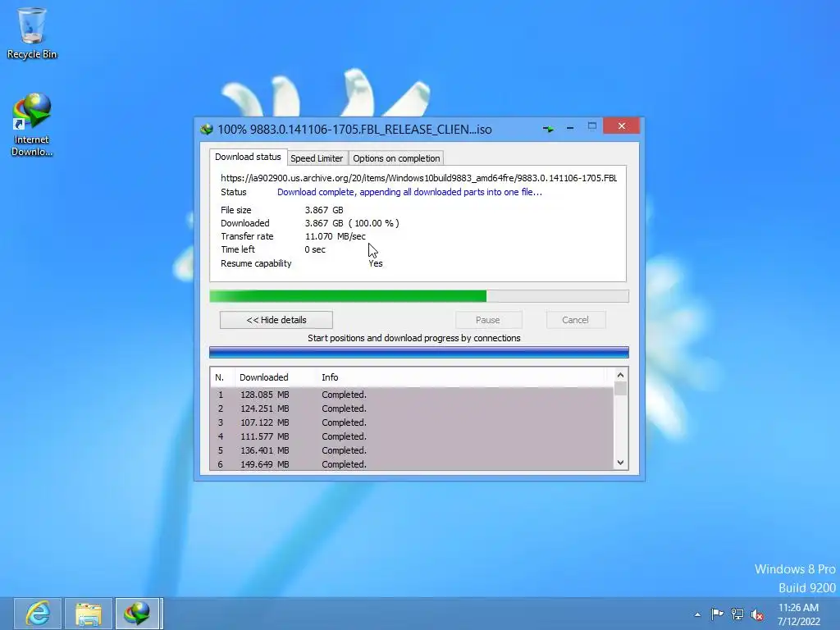Open the Action Center flag icon
The height and width of the screenshot is (630, 840).
tap(717, 614)
